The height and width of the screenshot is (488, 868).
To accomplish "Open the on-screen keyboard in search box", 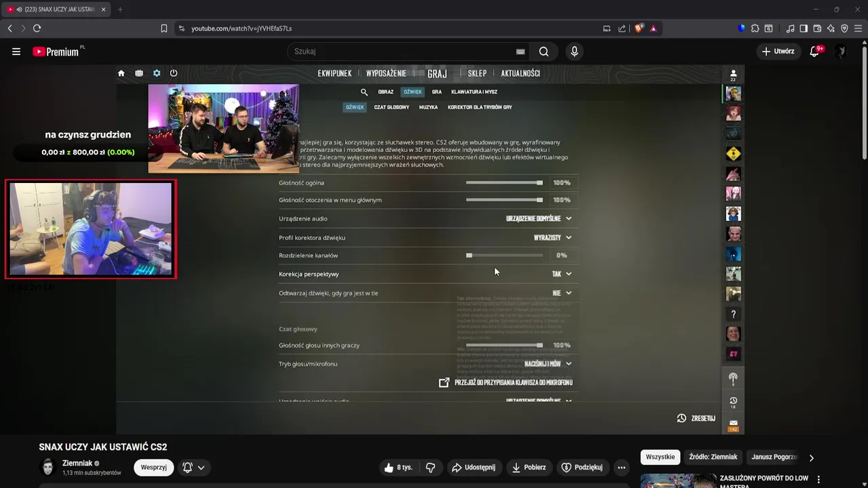I will pyautogui.click(x=520, y=52).
